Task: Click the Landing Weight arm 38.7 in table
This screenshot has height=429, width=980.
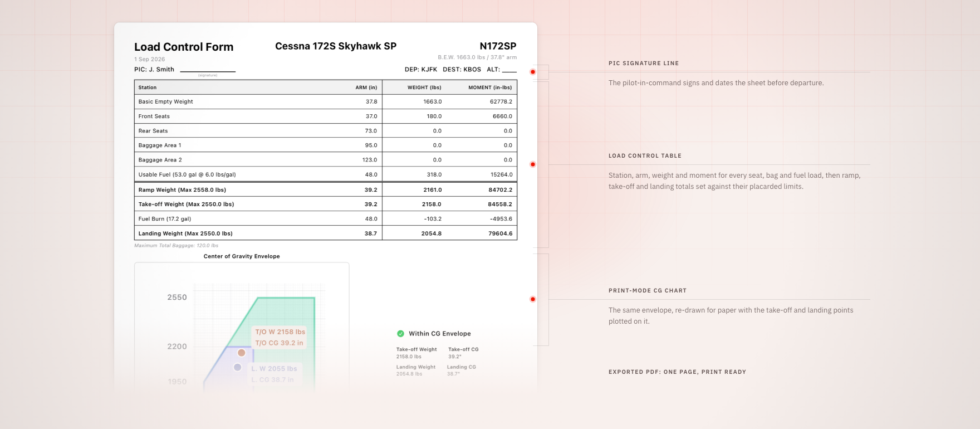Action: coord(371,233)
